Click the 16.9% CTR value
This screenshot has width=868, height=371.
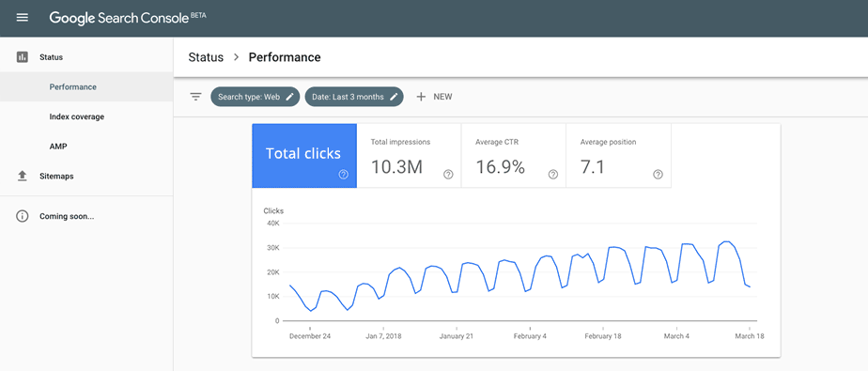coord(500,166)
